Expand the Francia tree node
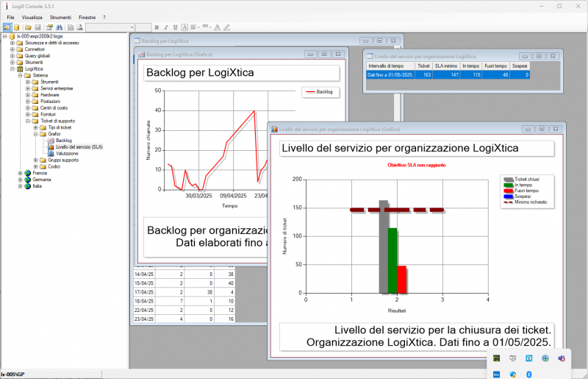The image size is (588, 379). point(21,173)
